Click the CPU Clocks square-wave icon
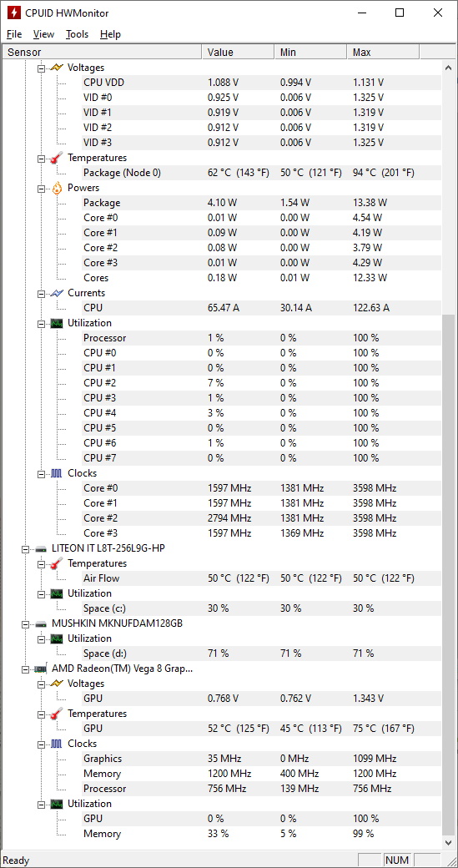This screenshot has height=868, width=458. 57,473
